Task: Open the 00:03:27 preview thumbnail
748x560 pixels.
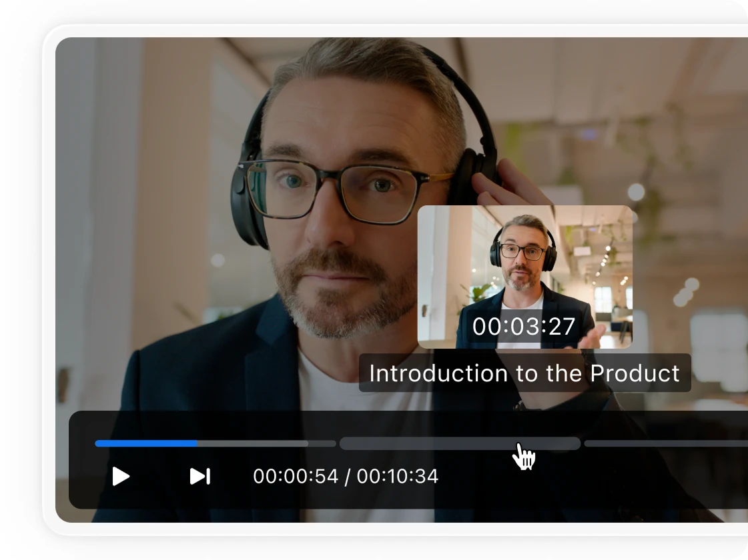Action: click(524, 277)
